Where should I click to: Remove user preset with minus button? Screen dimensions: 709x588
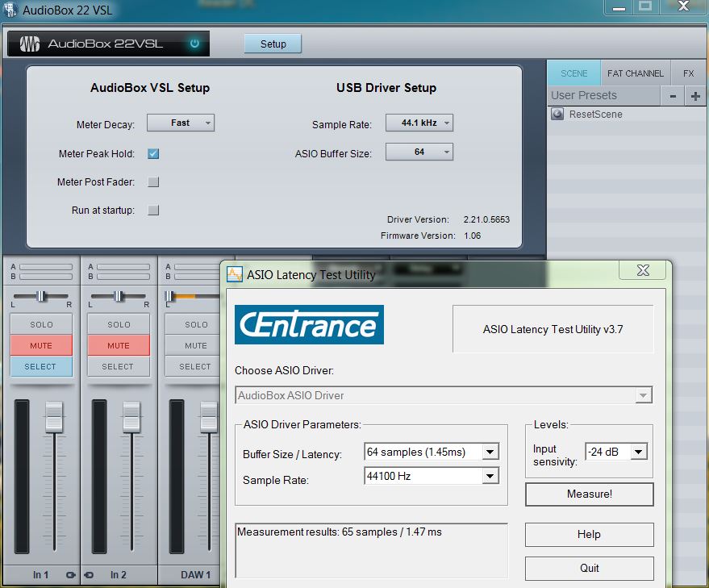click(x=673, y=96)
